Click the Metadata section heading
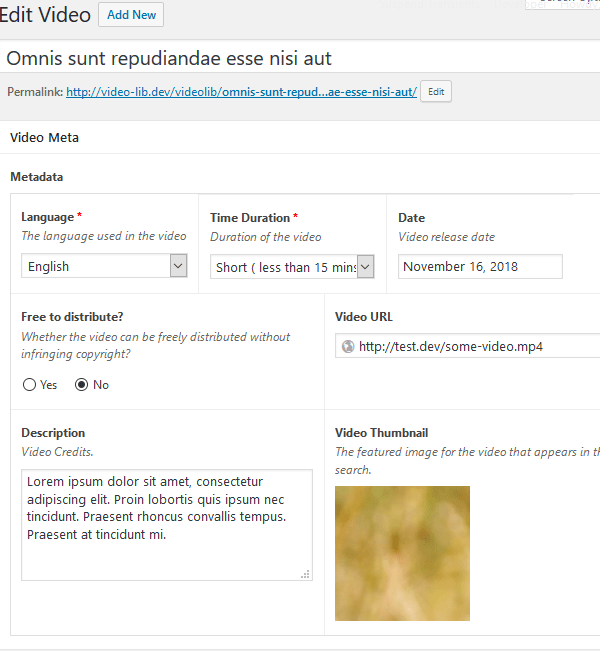The width and height of the screenshot is (600, 651). tap(37, 177)
